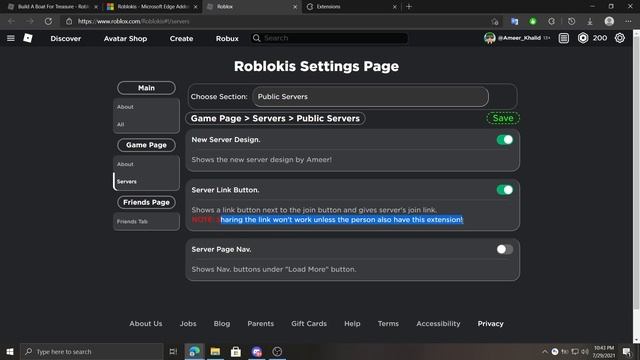The image size is (640, 360).
Task: Click the Edge browser taskbar icon
Action: click(x=194, y=351)
